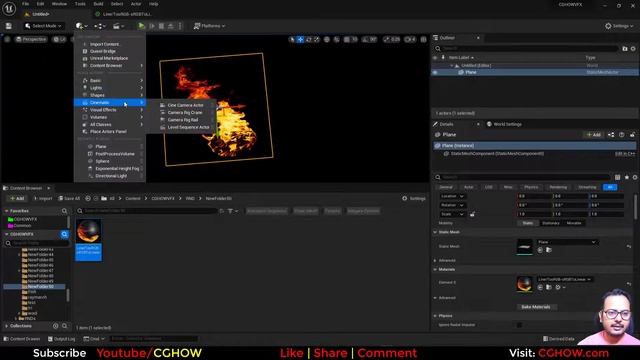Toggle the scale lock icon
The image size is (640, 360).
pyautogui.click(x=472, y=214)
